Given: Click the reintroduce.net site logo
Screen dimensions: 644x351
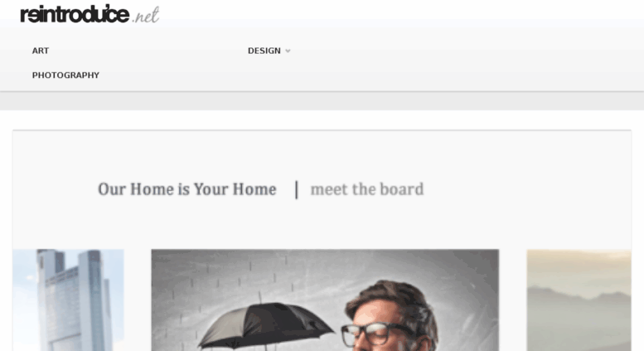Looking at the screenshot, I should click(90, 14).
